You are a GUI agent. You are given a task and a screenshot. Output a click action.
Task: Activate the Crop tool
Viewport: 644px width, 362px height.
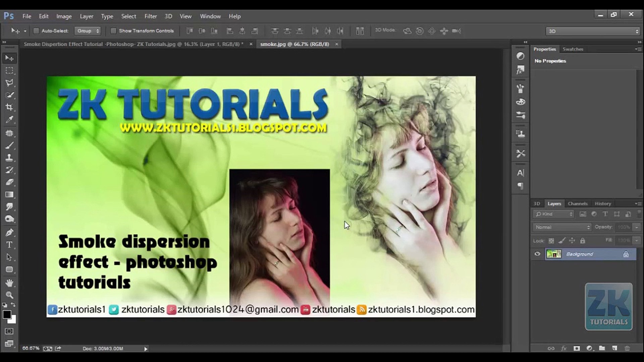point(9,107)
